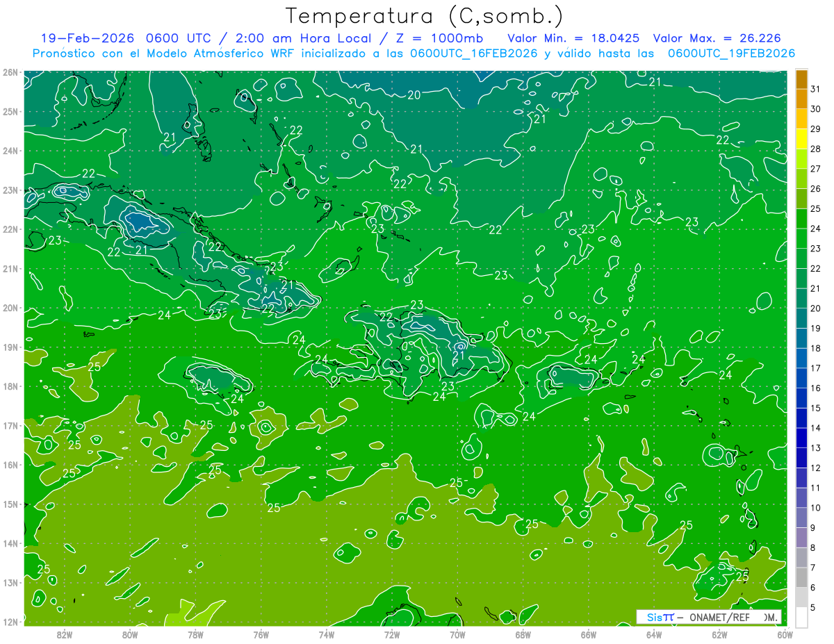Click the "Z = 1000mb" pressure level text

440,38
